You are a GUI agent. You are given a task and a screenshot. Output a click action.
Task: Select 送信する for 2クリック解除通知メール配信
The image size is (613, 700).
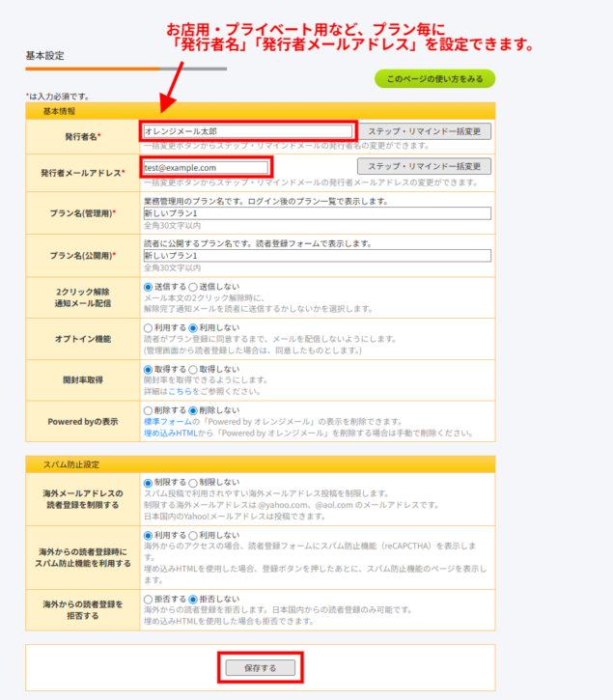pos(148,287)
